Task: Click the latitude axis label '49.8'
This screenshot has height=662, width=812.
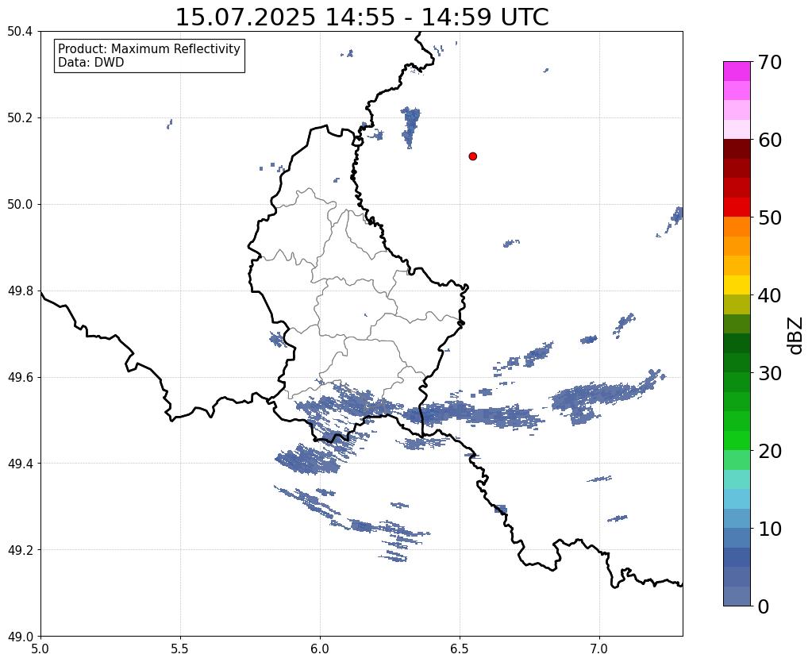Action: 20,291
